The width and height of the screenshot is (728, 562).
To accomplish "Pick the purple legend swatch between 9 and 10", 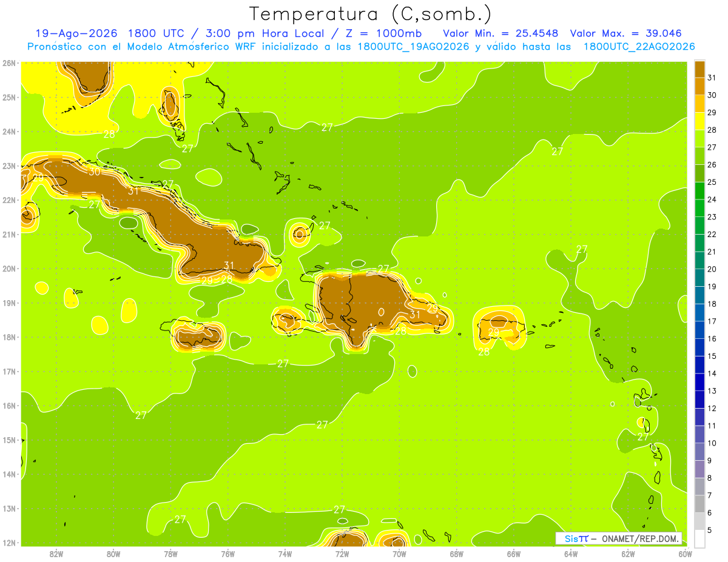I will 699,451.
